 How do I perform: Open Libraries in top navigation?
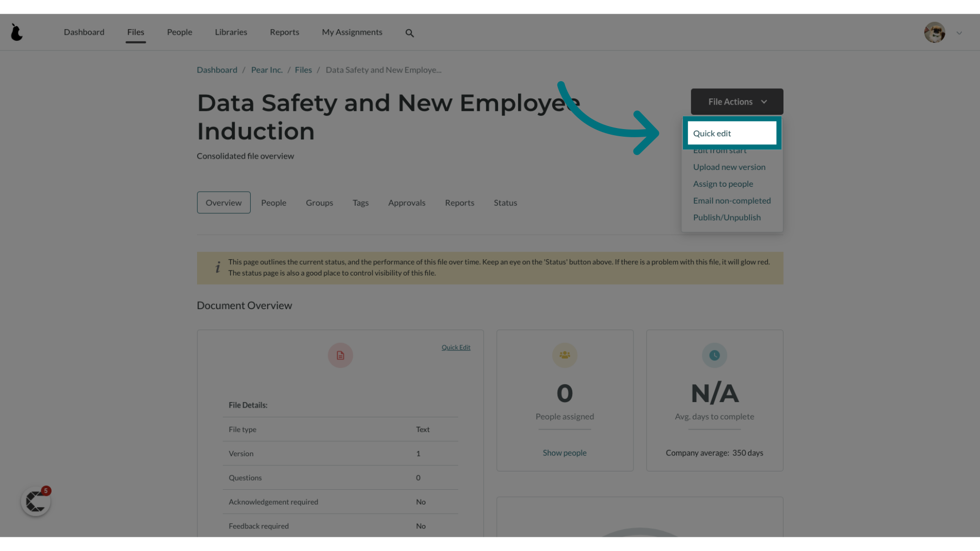tap(231, 32)
